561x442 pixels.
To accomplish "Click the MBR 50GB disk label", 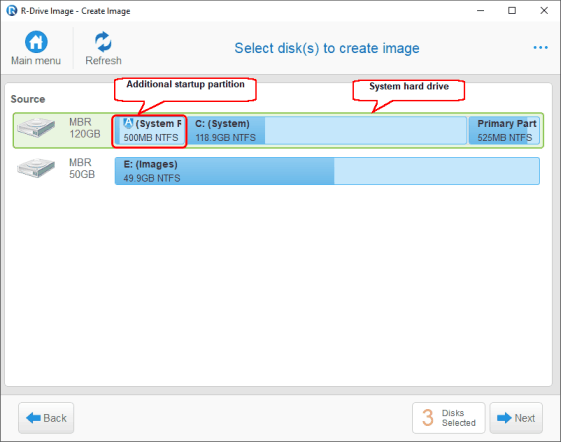I will point(82,168).
